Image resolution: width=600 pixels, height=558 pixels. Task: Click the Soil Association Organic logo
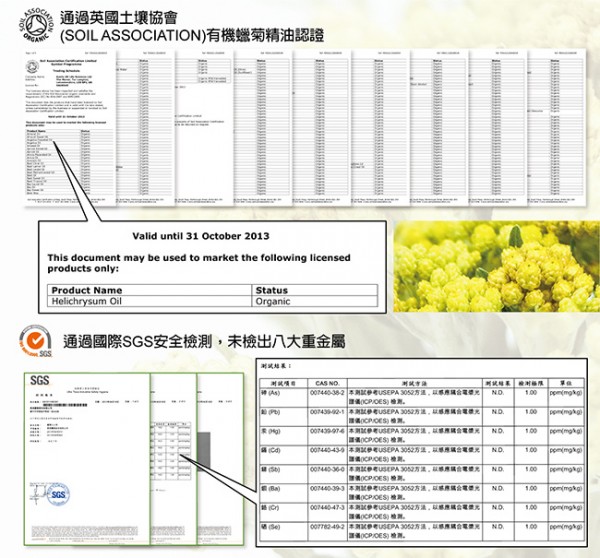point(36,25)
